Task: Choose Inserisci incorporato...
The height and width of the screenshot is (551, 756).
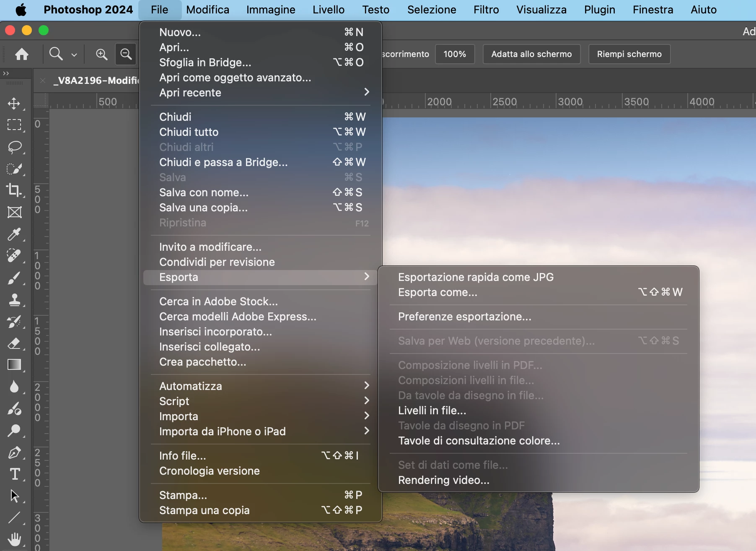Action: point(260,332)
